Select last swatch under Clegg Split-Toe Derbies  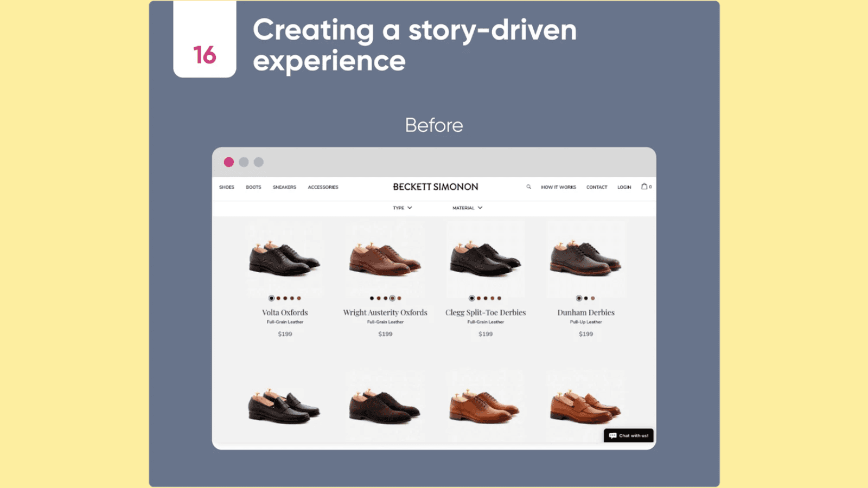pyautogui.click(x=499, y=298)
